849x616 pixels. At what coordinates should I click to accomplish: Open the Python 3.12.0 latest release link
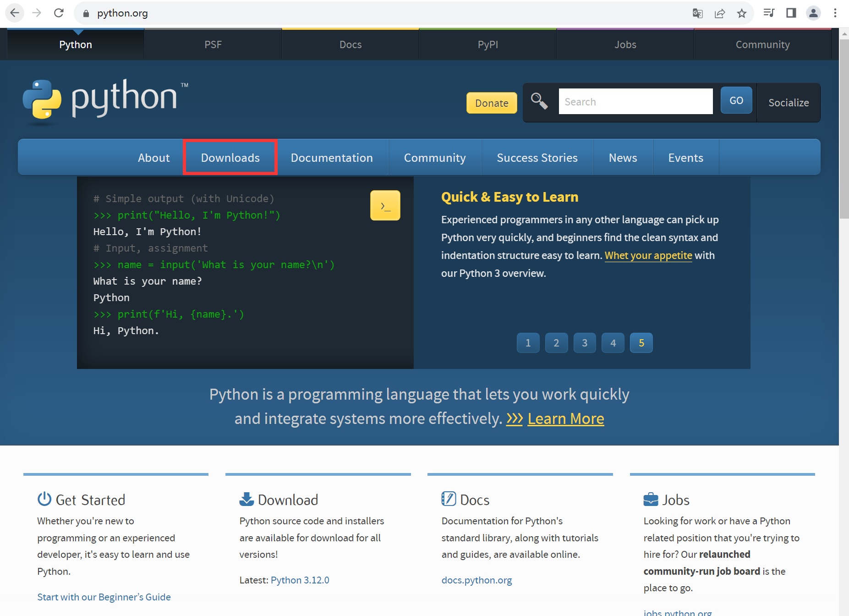[x=300, y=580]
